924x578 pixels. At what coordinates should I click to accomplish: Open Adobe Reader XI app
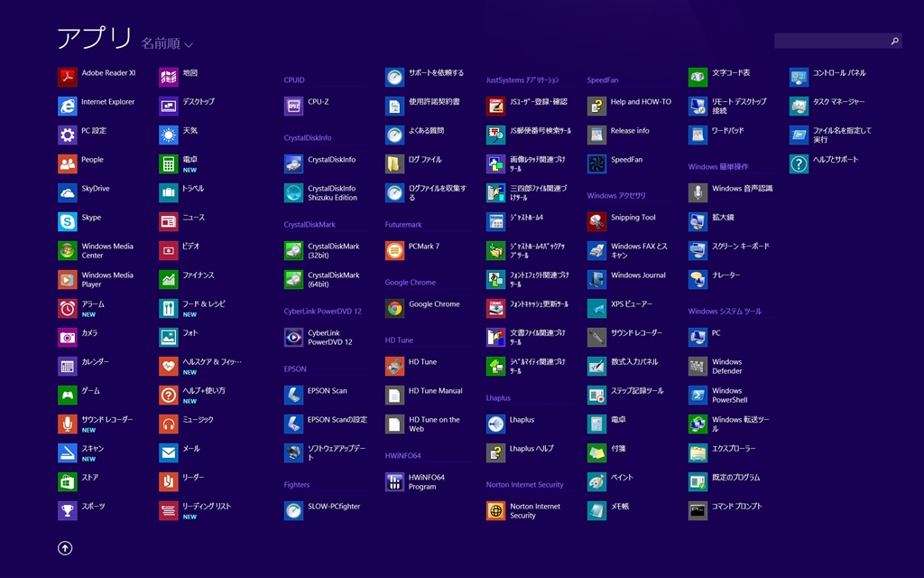coord(97,78)
